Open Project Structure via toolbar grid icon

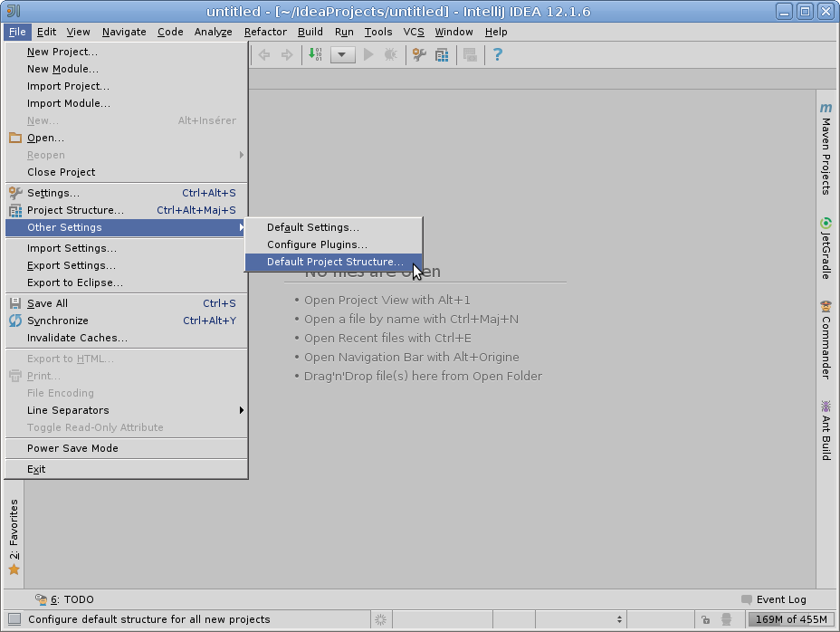tap(442, 54)
